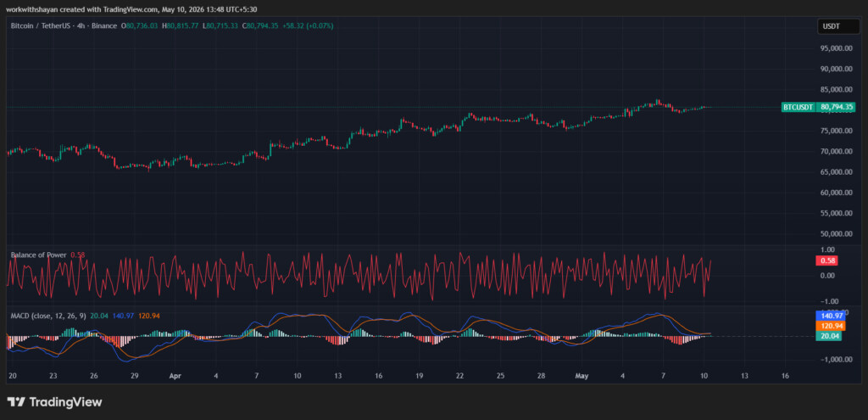Click the low value L80,715.33
Image resolution: width=868 pixels, height=420 pixels.
tap(220, 25)
